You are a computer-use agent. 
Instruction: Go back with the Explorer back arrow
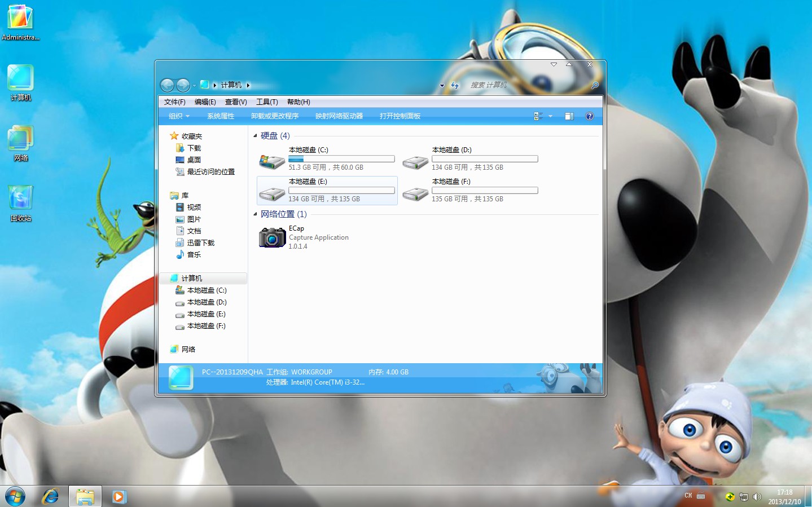coord(167,85)
